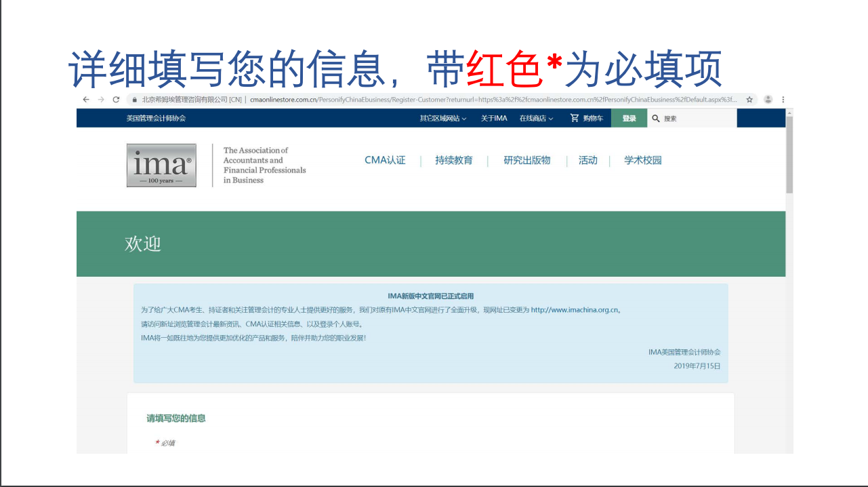This screenshot has width=868, height=487.
Task: Open the browser three-dot menu
Action: tap(783, 99)
